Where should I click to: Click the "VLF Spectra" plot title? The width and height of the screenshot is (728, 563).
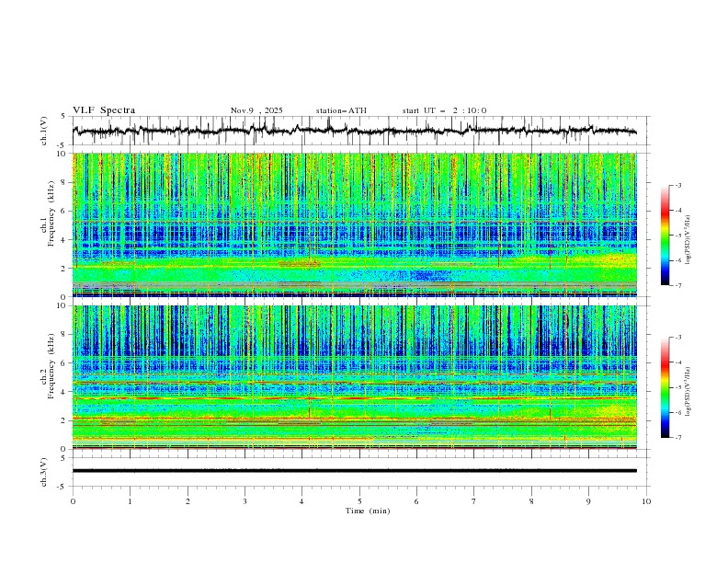104,110
